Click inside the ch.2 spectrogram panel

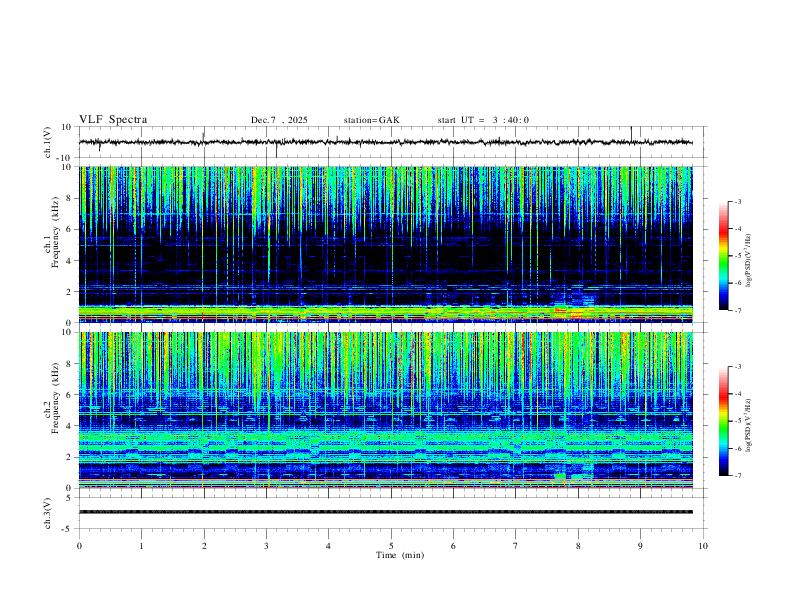(x=386, y=410)
